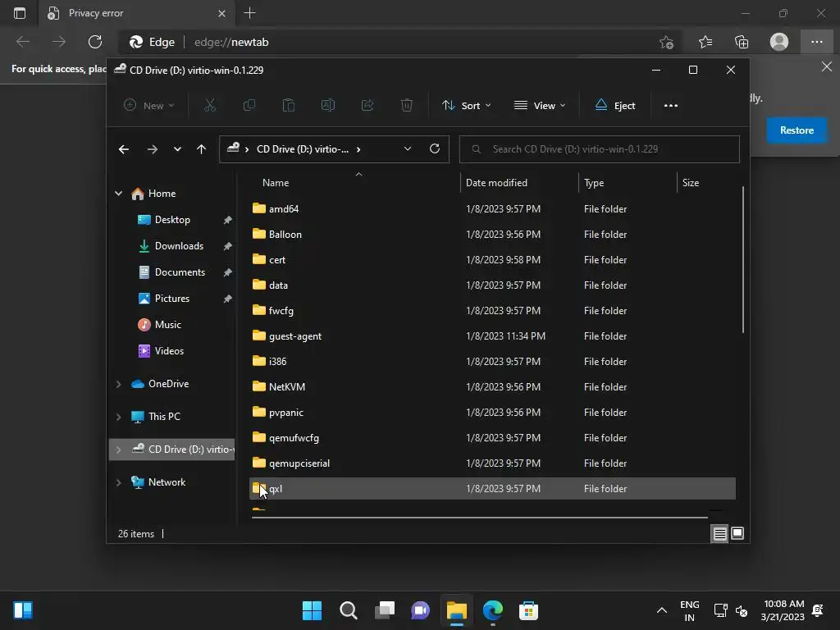Viewport: 840px width, 630px height.
Task: Open the address bar history dropdown
Action: pos(407,149)
